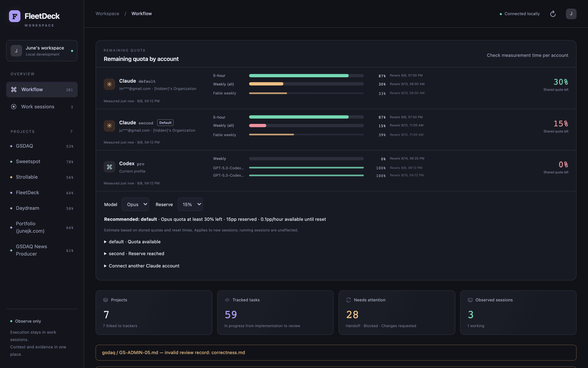Open the GS-ADMIN-05.md invalid review record alert

click(x=336, y=352)
